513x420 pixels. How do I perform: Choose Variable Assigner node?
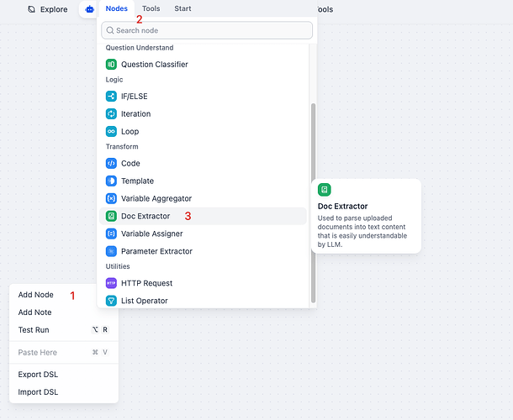(203, 234)
